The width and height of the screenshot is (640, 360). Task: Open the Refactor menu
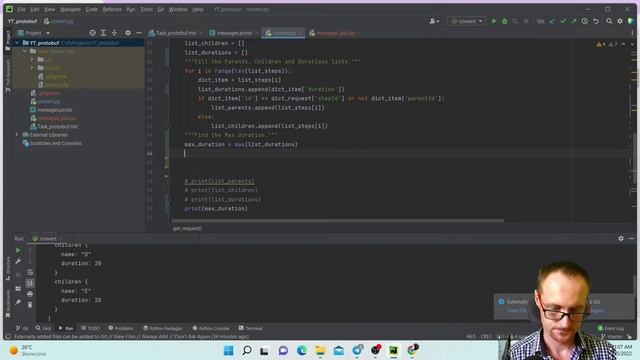point(112,9)
